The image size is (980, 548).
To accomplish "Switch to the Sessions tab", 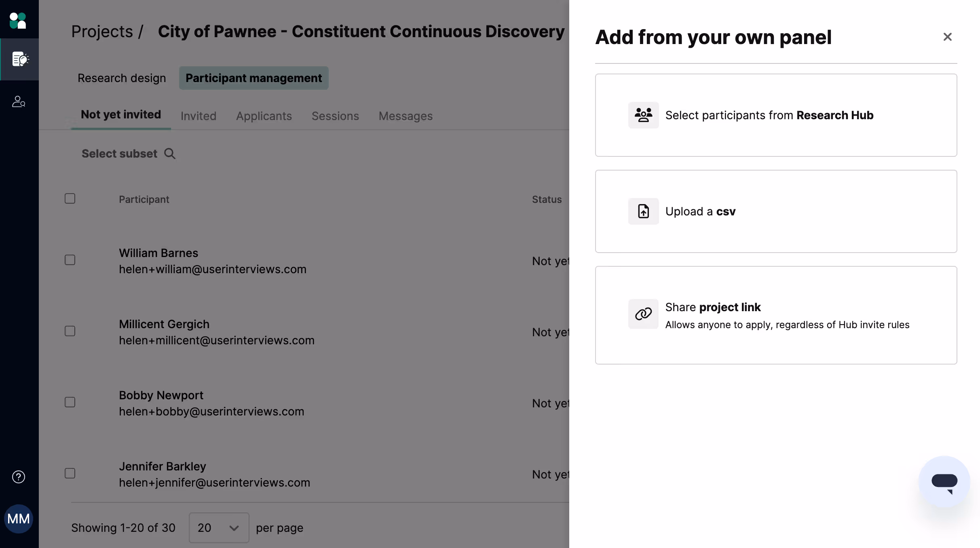I will (335, 116).
